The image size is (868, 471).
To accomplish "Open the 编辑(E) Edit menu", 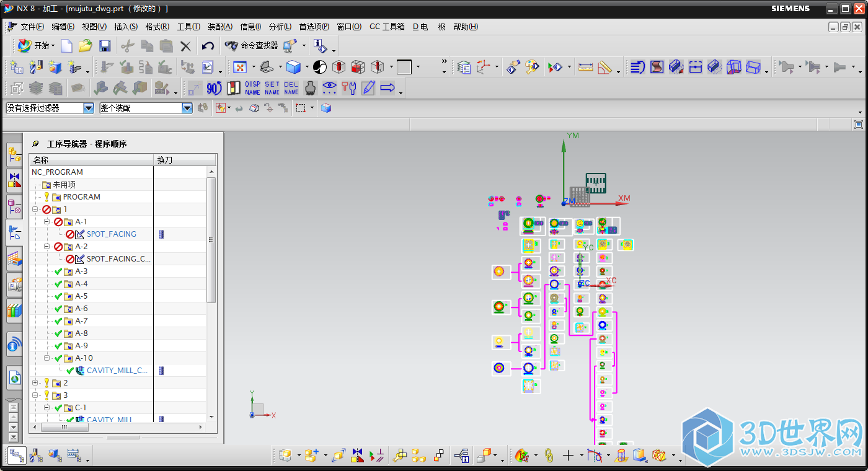I will [x=63, y=27].
